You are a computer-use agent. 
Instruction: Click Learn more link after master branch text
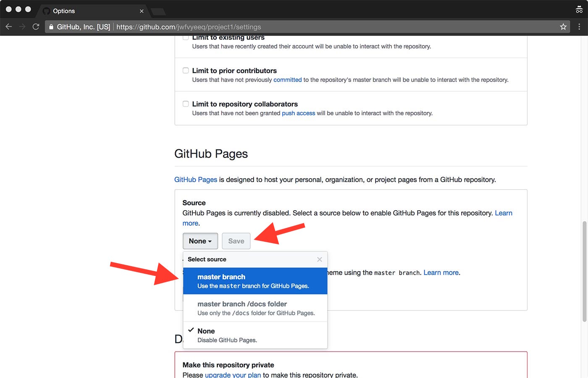441,272
